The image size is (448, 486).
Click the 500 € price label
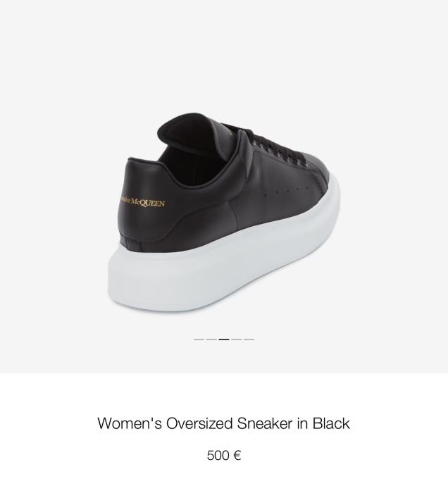pos(224,455)
